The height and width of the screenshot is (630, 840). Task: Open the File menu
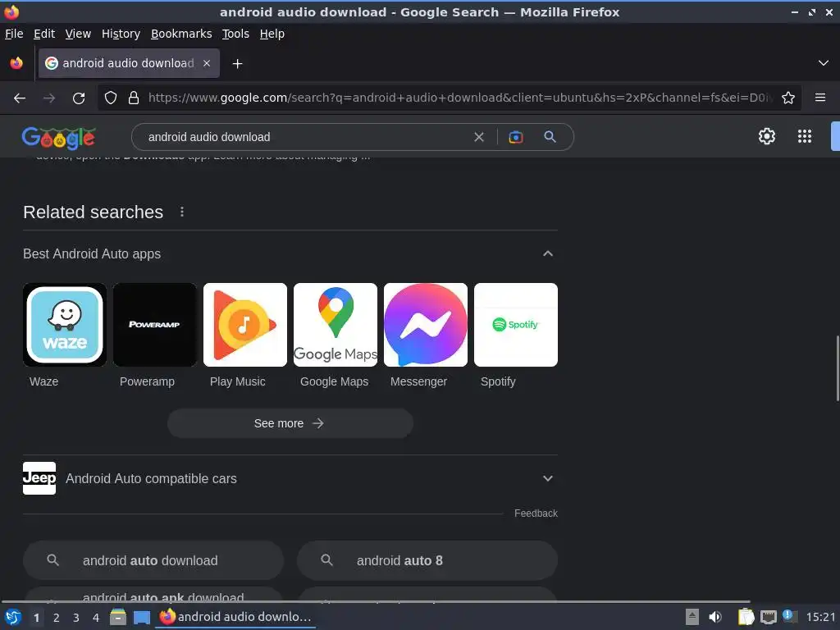coord(14,34)
